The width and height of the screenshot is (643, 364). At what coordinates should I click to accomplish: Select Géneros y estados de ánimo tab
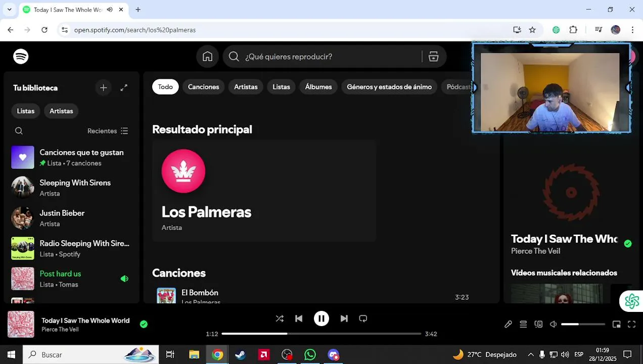[389, 87]
